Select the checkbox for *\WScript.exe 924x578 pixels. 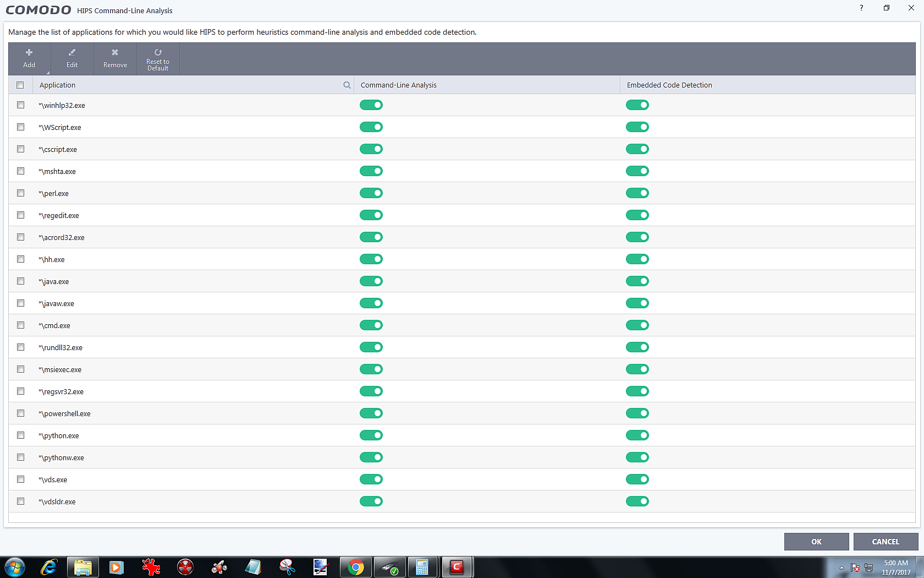[x=21, y=127]
